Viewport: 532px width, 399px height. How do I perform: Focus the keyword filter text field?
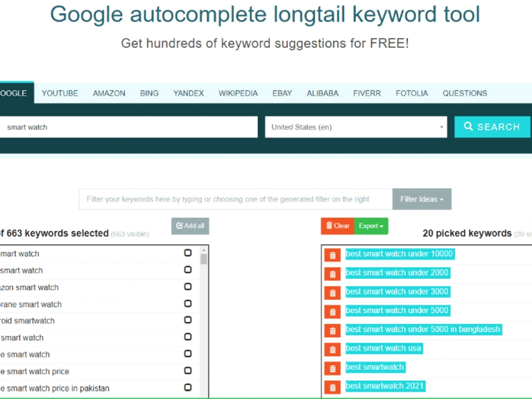pyautogui.click(x=236, y=199)
